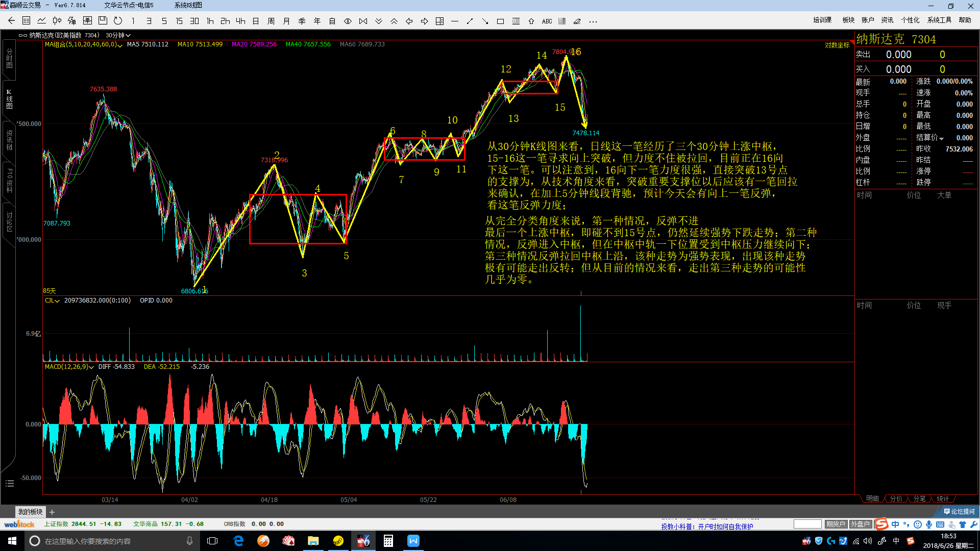
Task: Switch to the 分价 tab
Action: coord(896,498)
